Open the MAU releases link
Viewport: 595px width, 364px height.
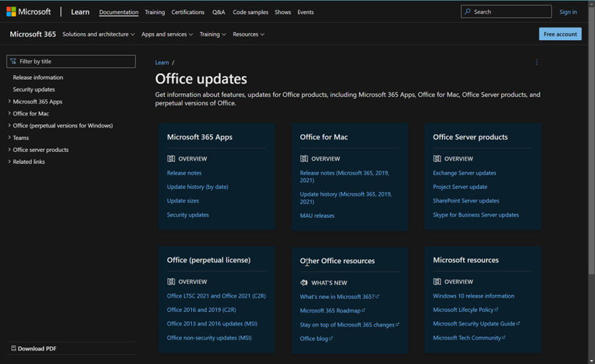point(317,215)
